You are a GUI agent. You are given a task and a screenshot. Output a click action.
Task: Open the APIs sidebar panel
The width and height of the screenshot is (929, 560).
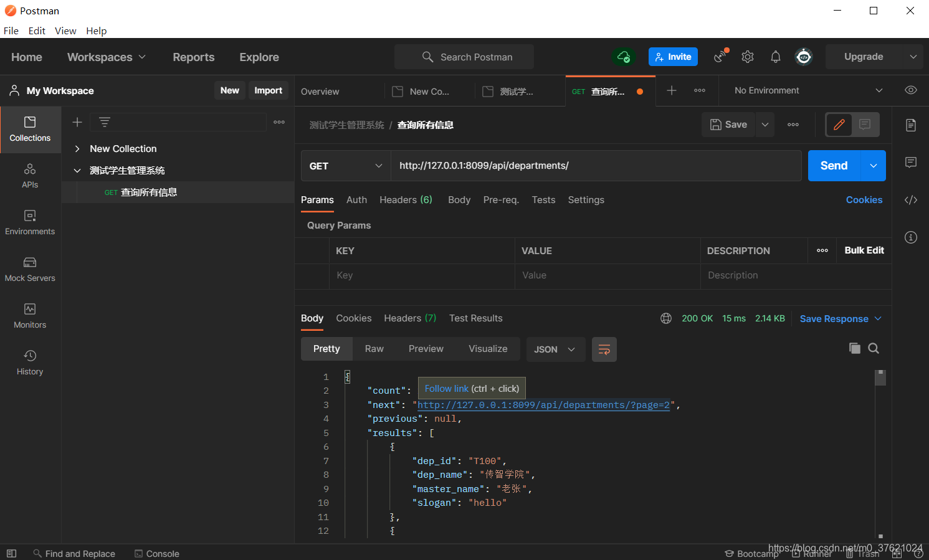pyautogui.click(x=30, y=176)
